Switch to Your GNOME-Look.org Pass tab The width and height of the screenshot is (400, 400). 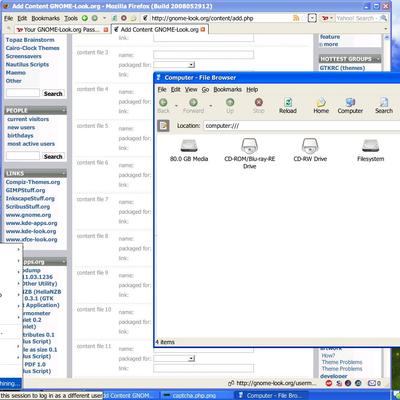click(61, 30)
